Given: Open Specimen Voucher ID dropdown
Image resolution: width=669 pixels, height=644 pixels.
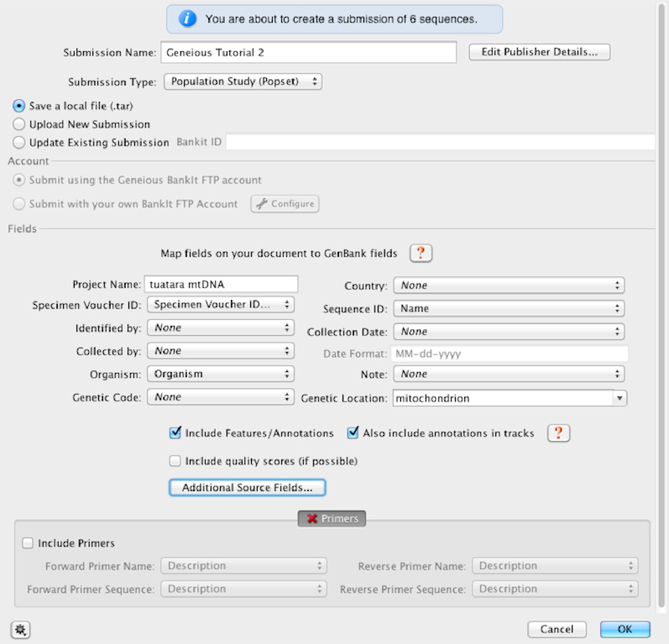Looking at the screenshot, I should [x=221, y=304].
